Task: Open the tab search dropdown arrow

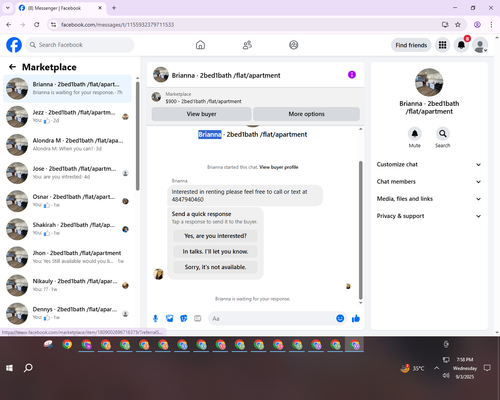Action: click(x=8, y=8)
